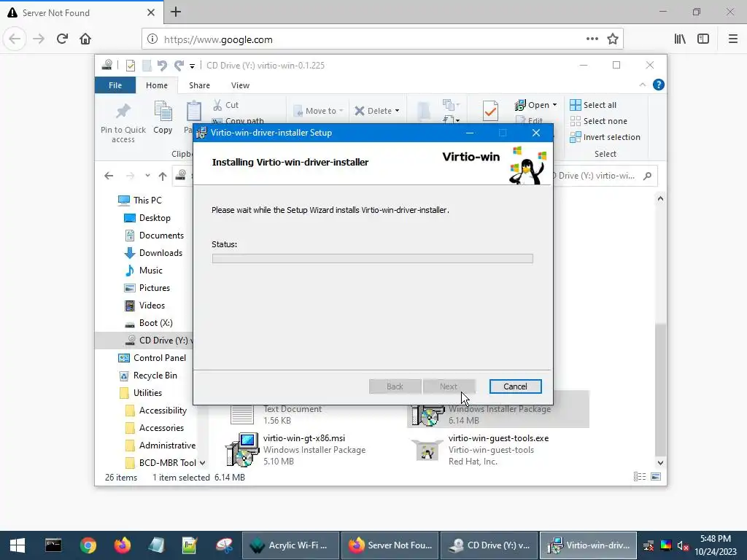
Task: Open the File ribbon tab
Action: 115,85
